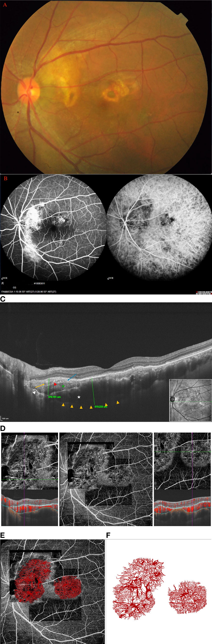212x644 pixels.
Task: Select the fluorescein angiography image in panel B
Action: pyautogui.click(x=53, y=227)
